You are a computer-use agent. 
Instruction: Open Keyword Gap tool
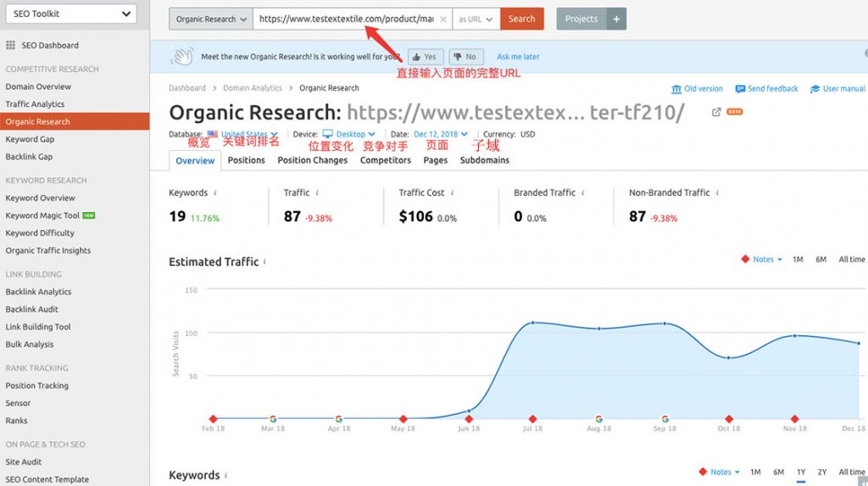pyautogui.click(x=30, y=139)
